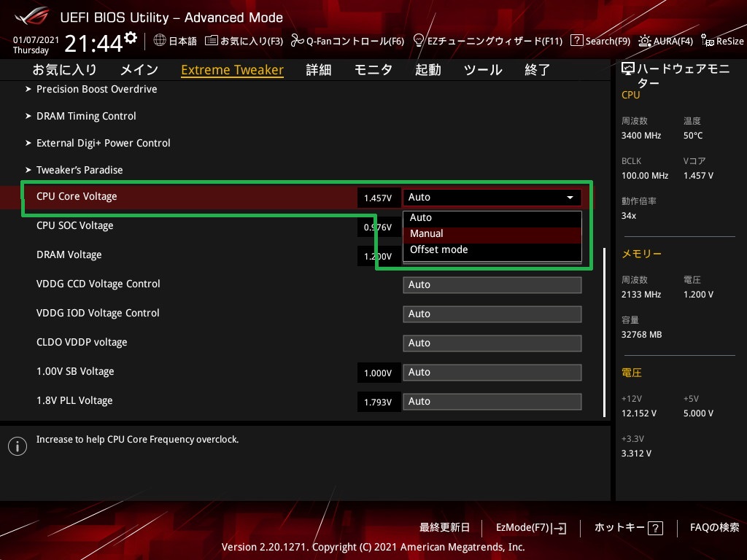Click the 2133 MHz memory frequency
This screenshot has height=560, width=747.
[640, 295]
